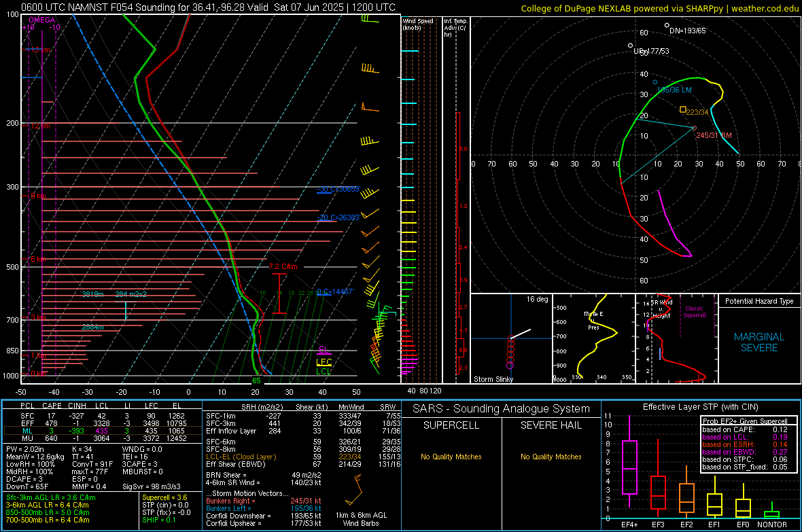Click the 7.2 C/km lapse rate label
802x532 pixels.
click(x=283, y=266)
